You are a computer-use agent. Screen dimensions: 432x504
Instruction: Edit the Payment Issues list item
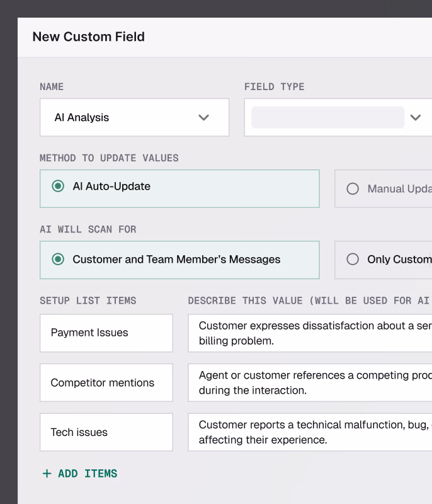[106, 333]
